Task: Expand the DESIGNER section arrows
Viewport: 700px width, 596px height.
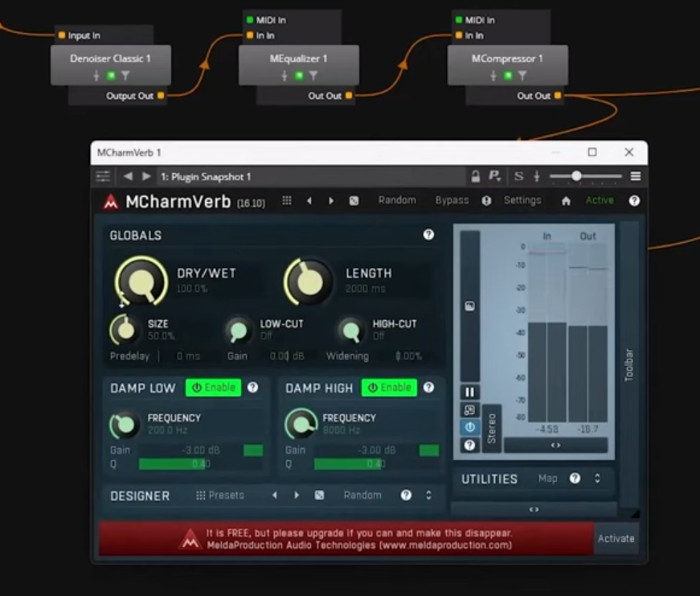Action: coord(428,495)
